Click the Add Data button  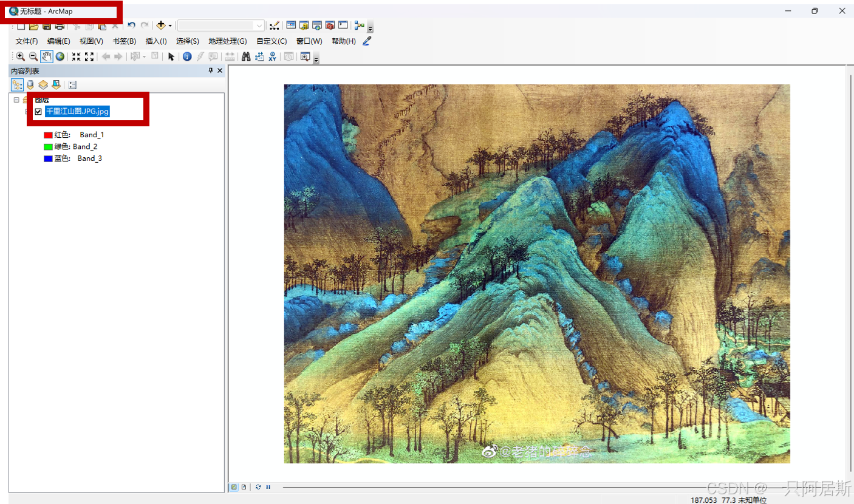click(161, 26)
